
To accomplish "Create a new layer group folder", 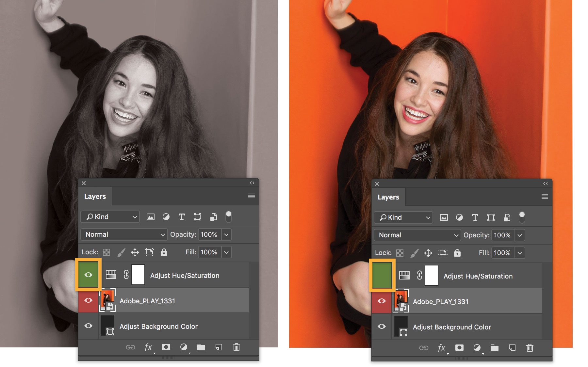I will pos(202,347).
